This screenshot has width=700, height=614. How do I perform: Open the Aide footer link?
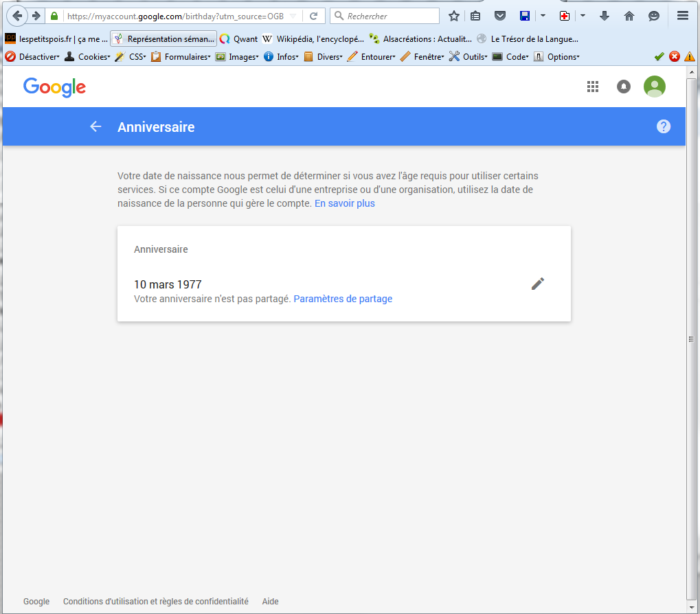click(x=270, y=602)
